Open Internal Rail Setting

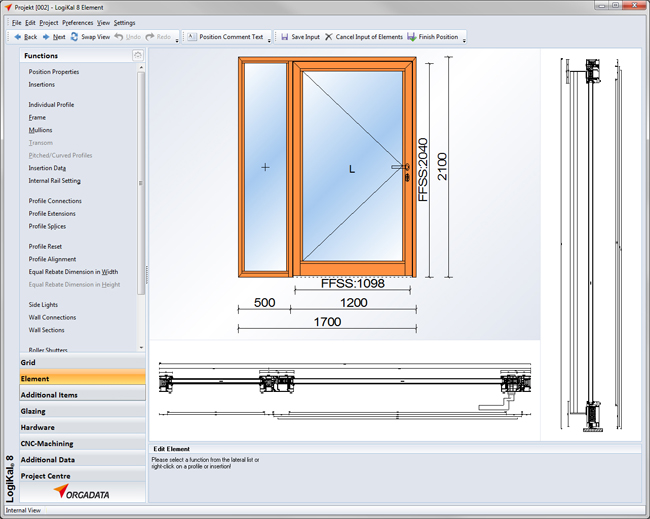click(x=54, y=181)
